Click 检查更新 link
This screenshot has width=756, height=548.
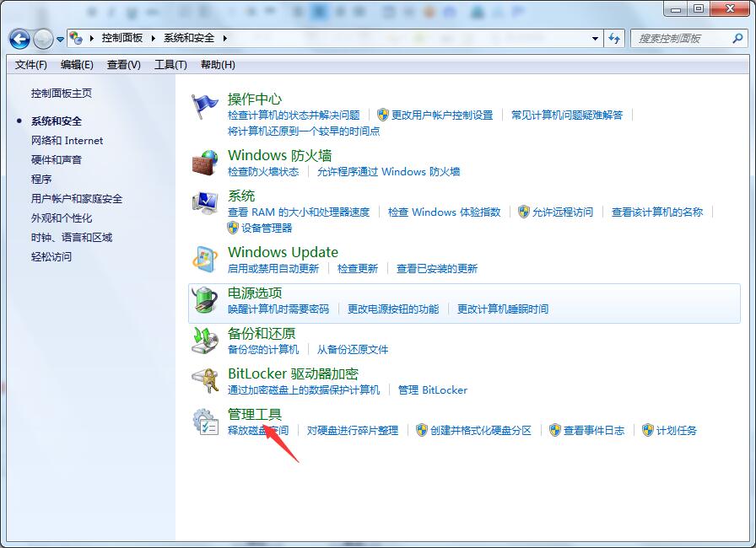[358, 268]
